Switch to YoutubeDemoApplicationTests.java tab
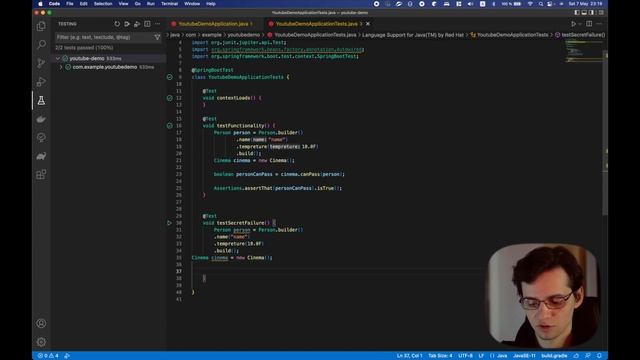Viewport: 640px width, 360px height. (316, 24)
